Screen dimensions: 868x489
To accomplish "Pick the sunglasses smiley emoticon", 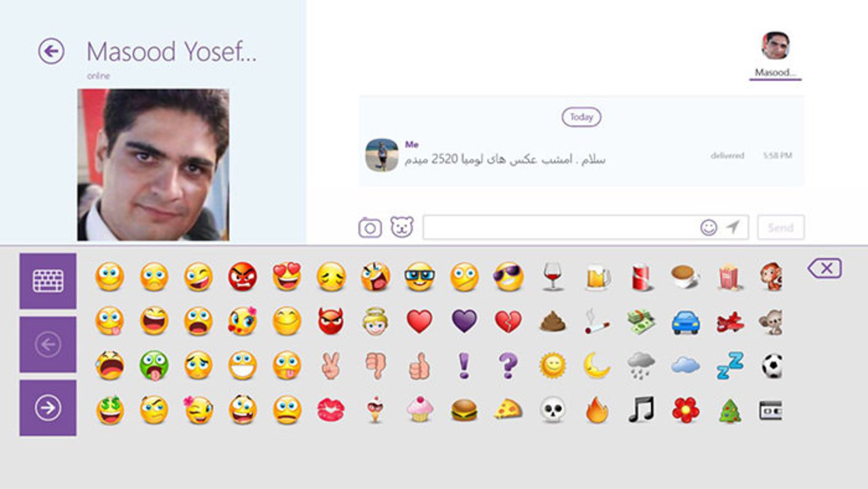I will (x=508, y=277).
